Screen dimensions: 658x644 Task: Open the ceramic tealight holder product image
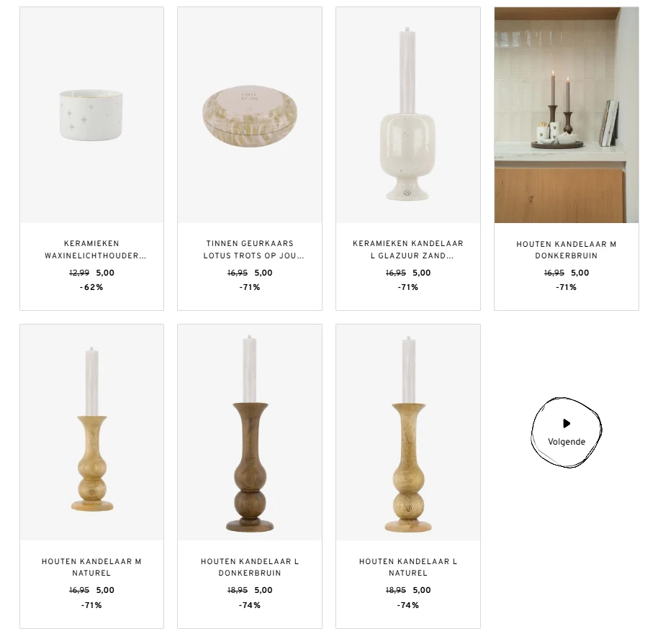[x=91, y=115]
